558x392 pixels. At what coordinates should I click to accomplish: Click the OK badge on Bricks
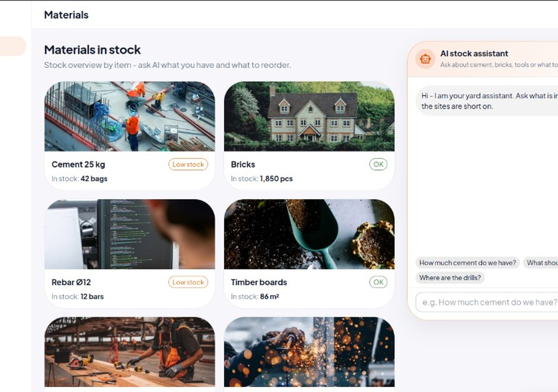(378, 164)
